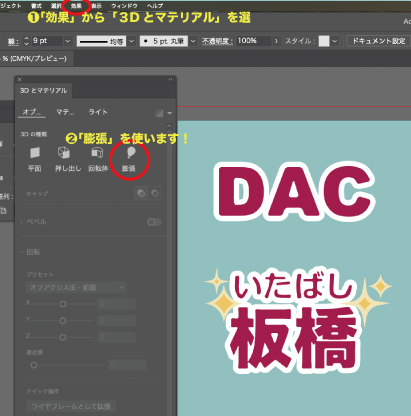Click the DAC text on canvas
Viewport: 411px width, 416px height.
click(x=295, y=191)
